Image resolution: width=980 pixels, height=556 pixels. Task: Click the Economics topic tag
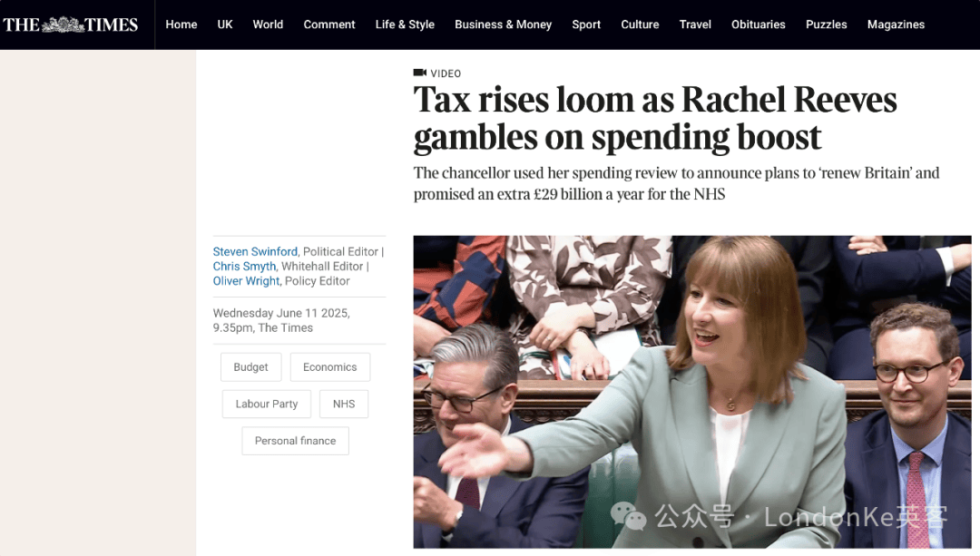[x=330, y=367]
